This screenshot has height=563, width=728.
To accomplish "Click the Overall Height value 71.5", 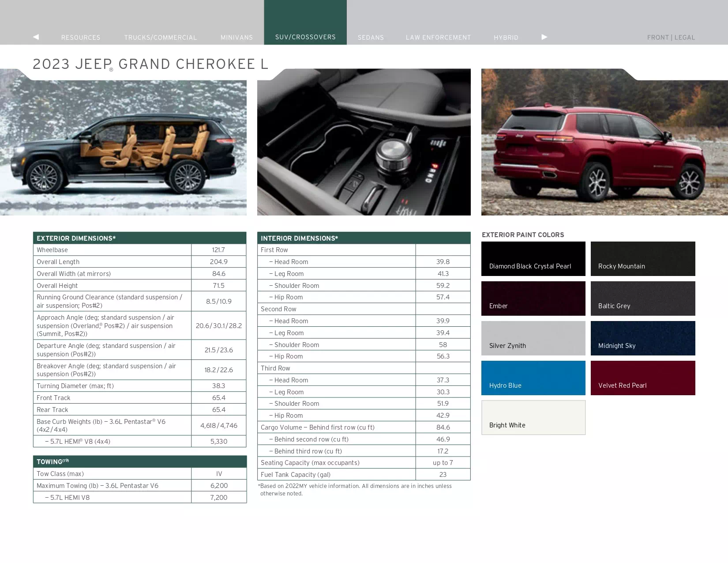I will 219,286.
